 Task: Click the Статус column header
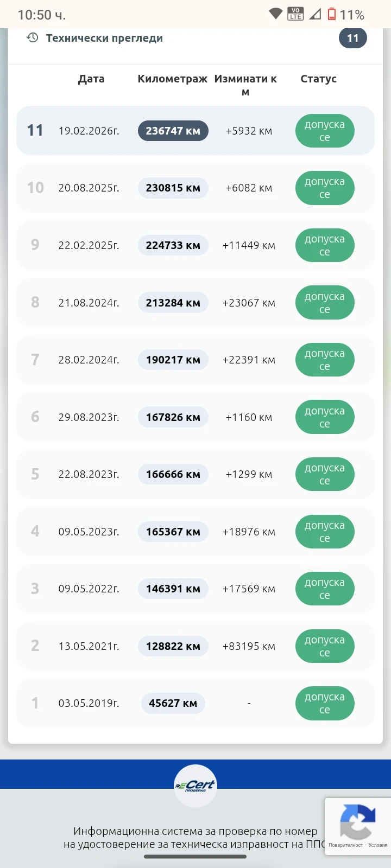[x=318, y=79]
